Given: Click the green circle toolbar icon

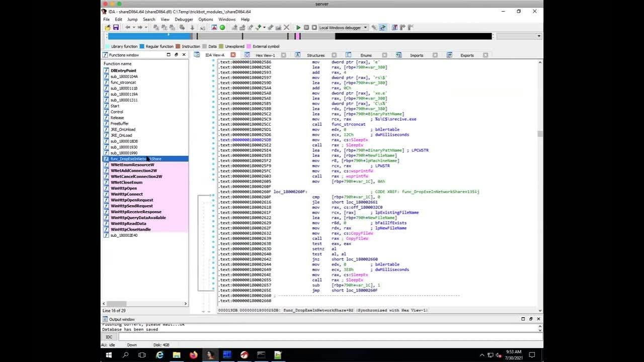Looking at the screenshot, I should [x=222, y=27].
